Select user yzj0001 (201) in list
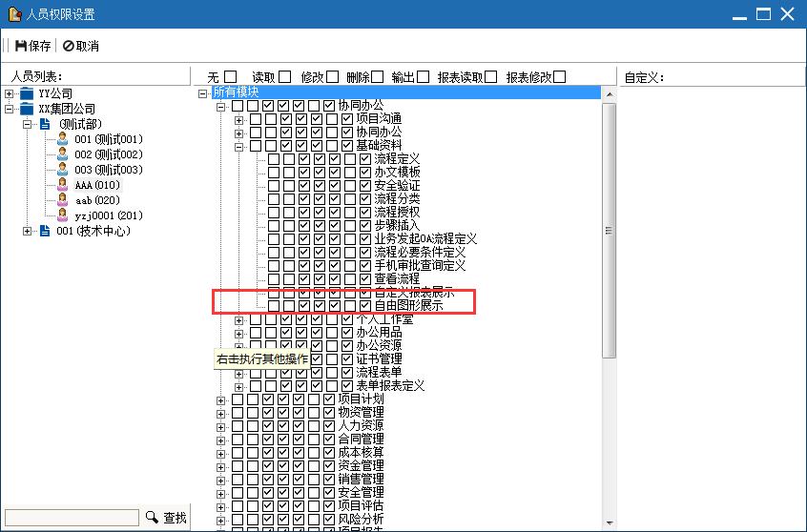This screenshot has height=532, width=807. 108,215
